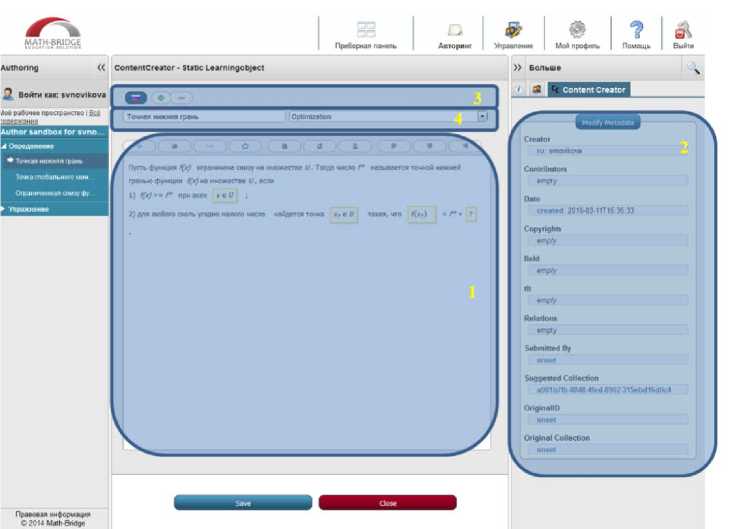729x529 pixels.
Task: Click the Contributors empty value
Action: pyautogui.click(x=608, y=181)
